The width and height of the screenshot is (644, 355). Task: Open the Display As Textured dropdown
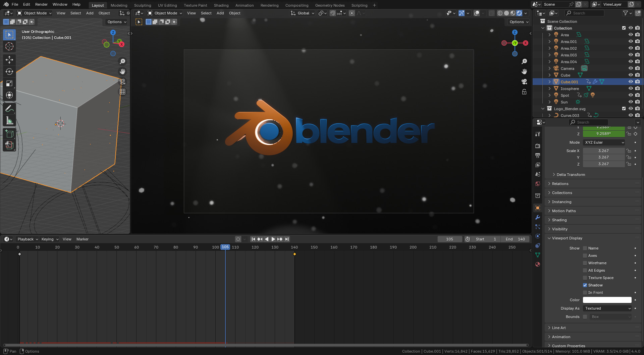coord(607,308)
